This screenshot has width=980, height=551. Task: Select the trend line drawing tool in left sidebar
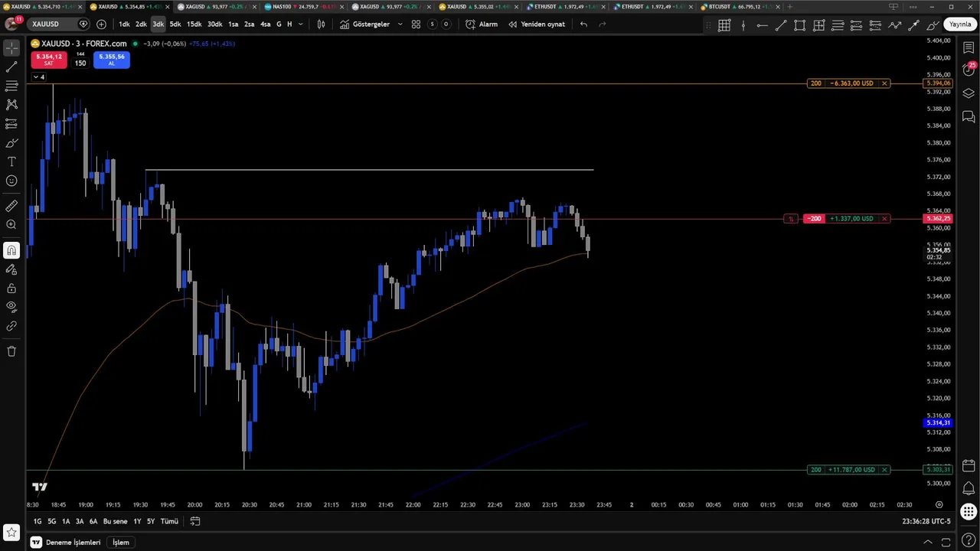[11, 67]
